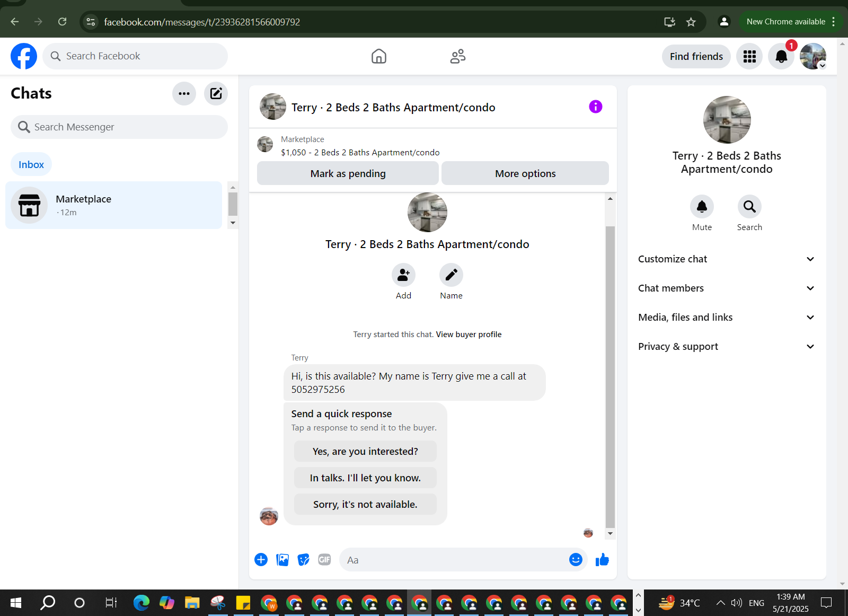The width and height of the screenshot is (848, 616).
Task: Open weather widget showing 34°C
Action: point(679,603)
